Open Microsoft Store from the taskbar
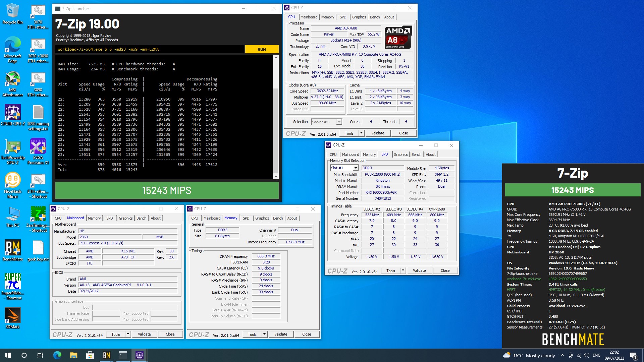Screen dimensions: 644x362 (x=90, y=355)
